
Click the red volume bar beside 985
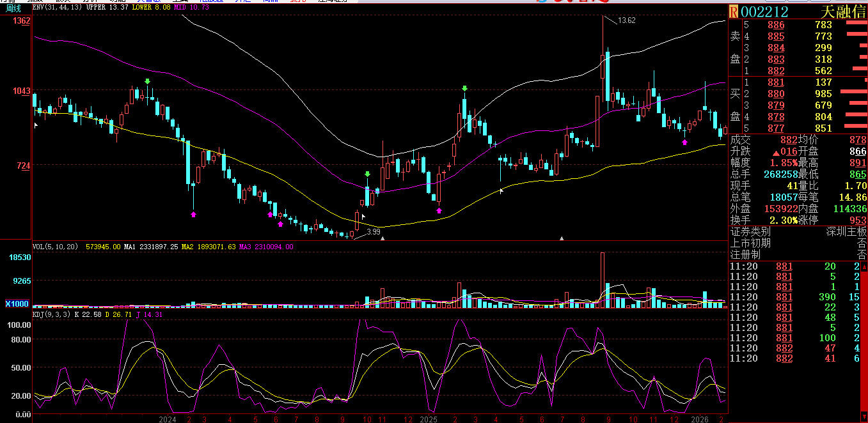[853, 92]
